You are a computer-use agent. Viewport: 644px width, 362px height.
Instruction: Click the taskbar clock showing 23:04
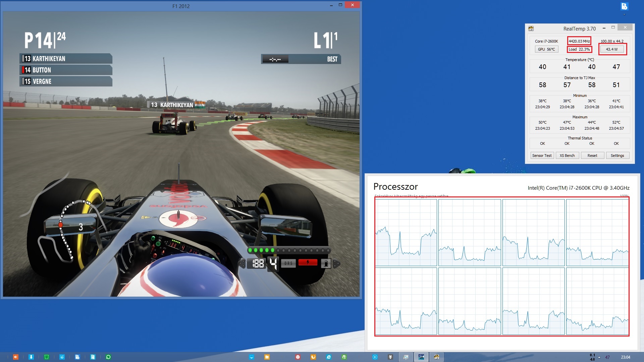(x=626, y=357)
